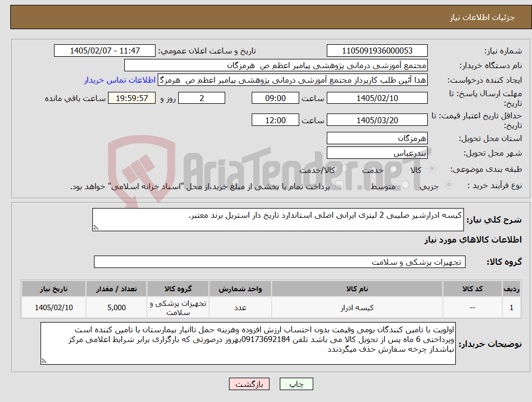The image size is (532, 402).
Task: Click the چاپ (print) button
Action: pyautogui.click(x=296, y=384)
